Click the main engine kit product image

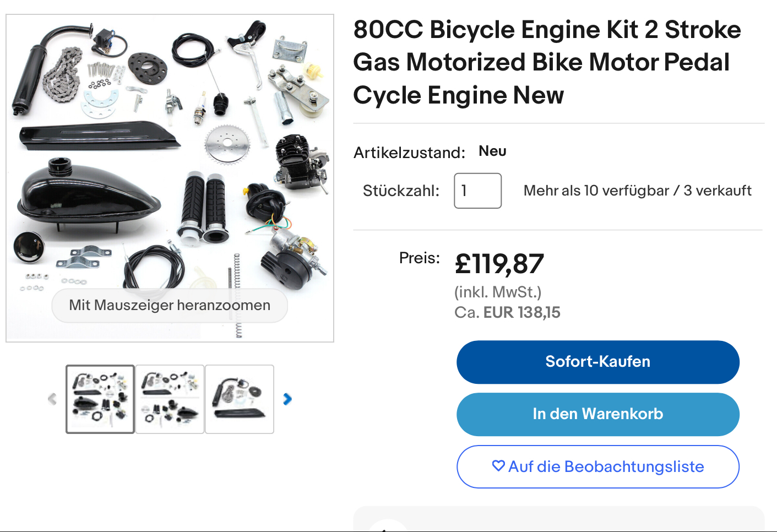[x=170, y=165]
